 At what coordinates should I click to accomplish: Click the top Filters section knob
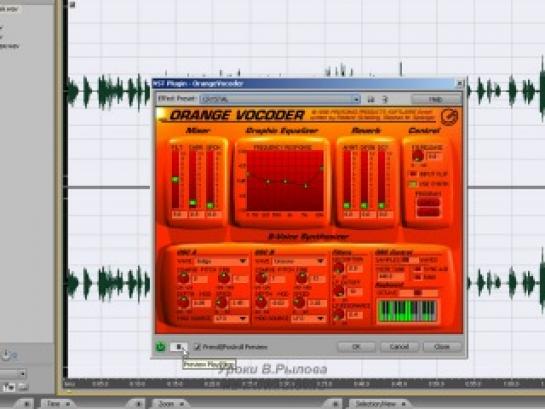338,268
